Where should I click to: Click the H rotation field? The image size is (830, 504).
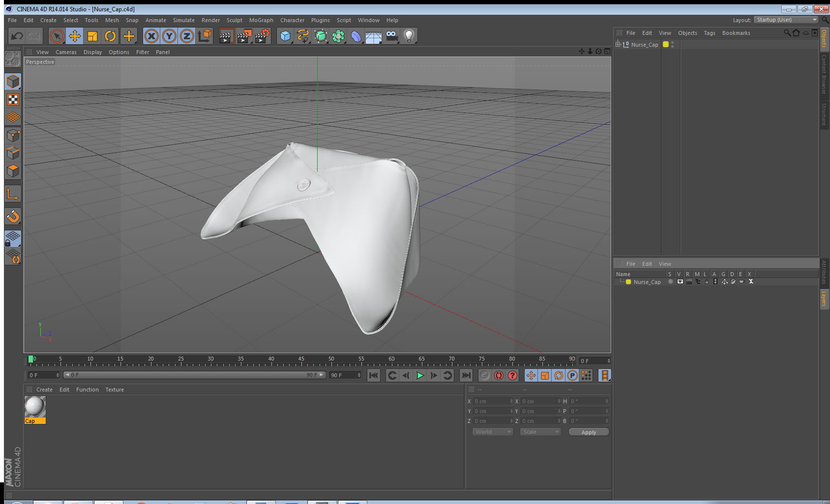click(590, 401)
